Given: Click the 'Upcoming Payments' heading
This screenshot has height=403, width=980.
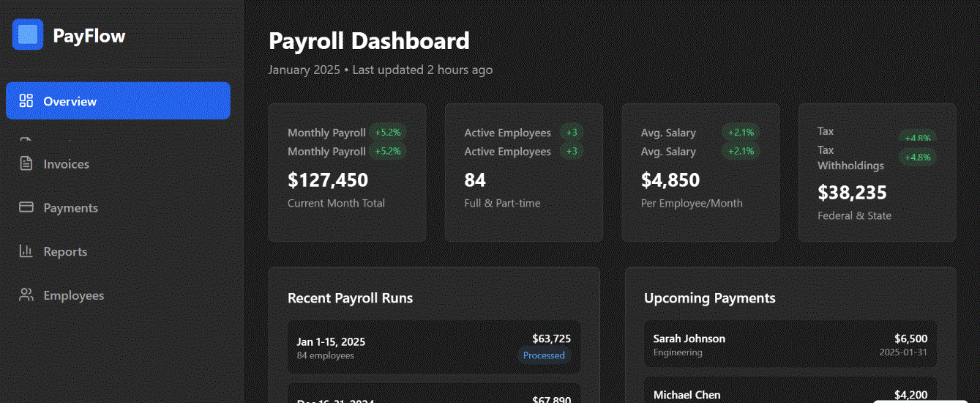Looking at the screenshot, I should [709, 298].
